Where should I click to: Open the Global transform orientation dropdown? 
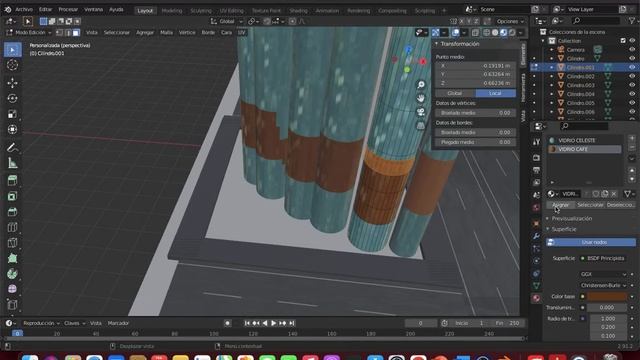point(227,21)
